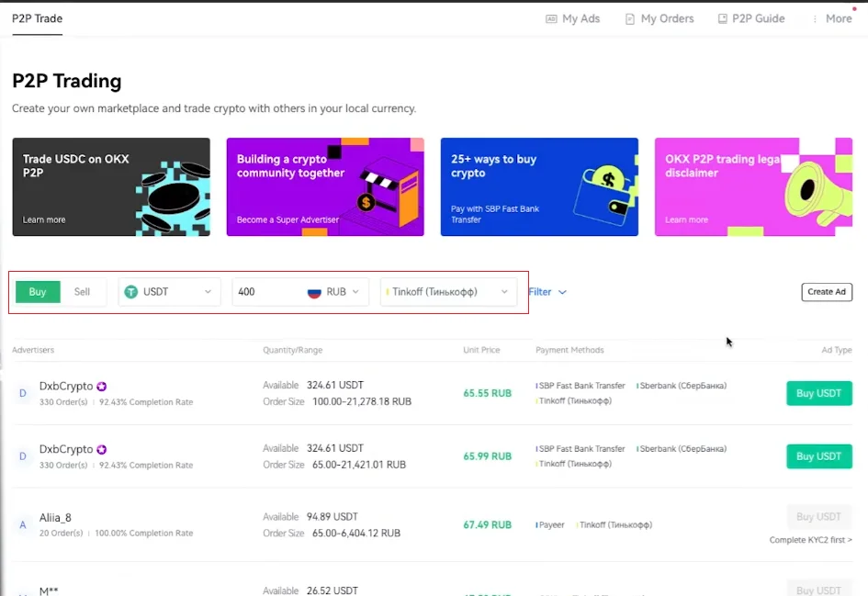This screenshot has width=868, height=596.
Task: Click second DxbCrypto verified badge, 65.99 RUB row
Action: pyautogui.click(x=101, y=449)
